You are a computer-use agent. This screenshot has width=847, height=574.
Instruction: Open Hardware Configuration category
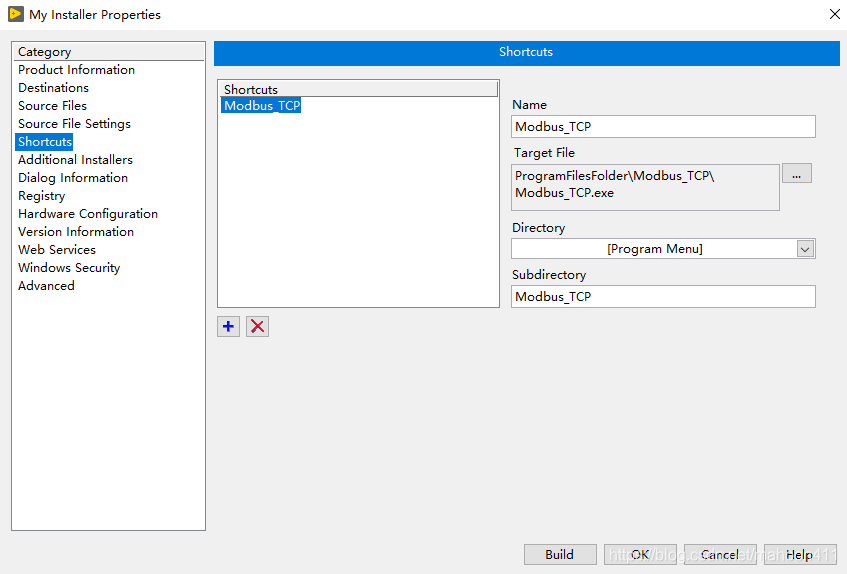coord(88,214)
